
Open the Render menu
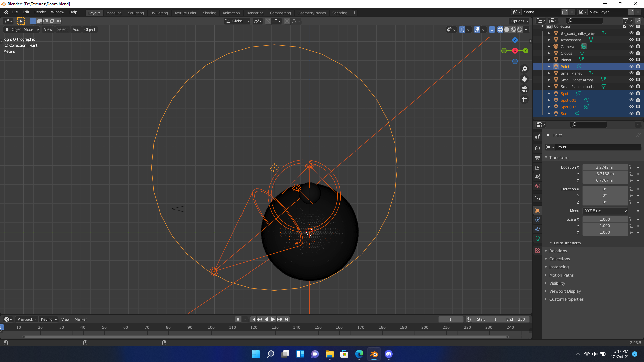click(40, 12)
